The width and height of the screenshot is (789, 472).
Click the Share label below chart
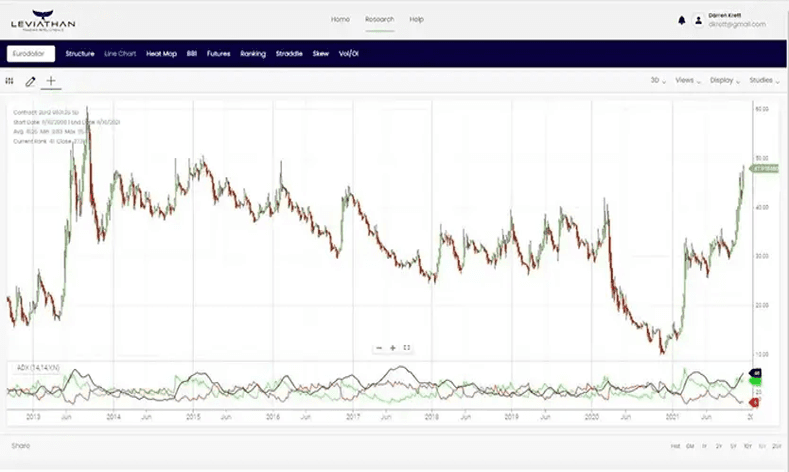click(x=20, y=443)
